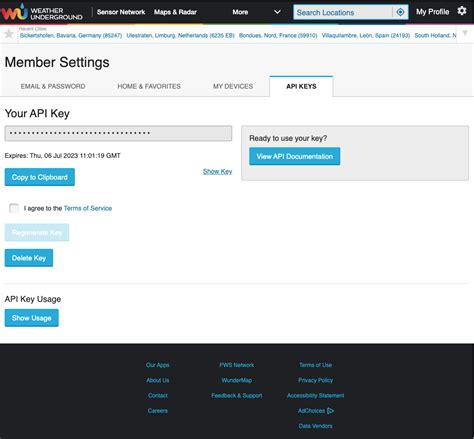Open the More menu item
The height and width of the screenshot is (439, 474).
click(x=240, y=12)
